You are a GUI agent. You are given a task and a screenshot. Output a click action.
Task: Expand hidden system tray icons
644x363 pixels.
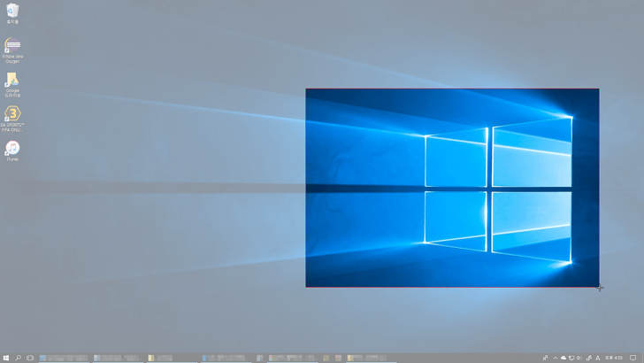(556, 358)
